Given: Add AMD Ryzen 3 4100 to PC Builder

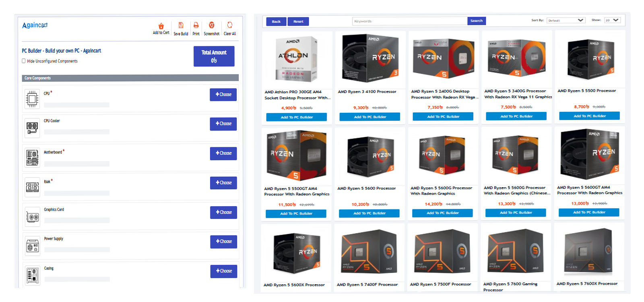Looking at the screenshot, I should coord(370,117).
